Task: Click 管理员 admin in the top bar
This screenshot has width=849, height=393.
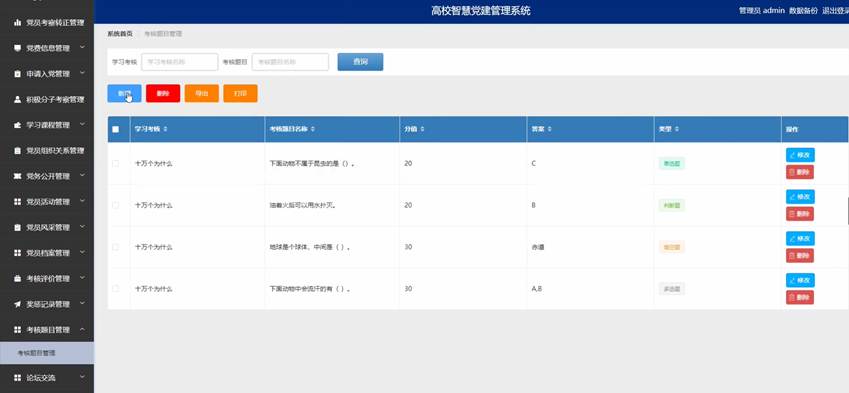Action: tap(761, 11)
